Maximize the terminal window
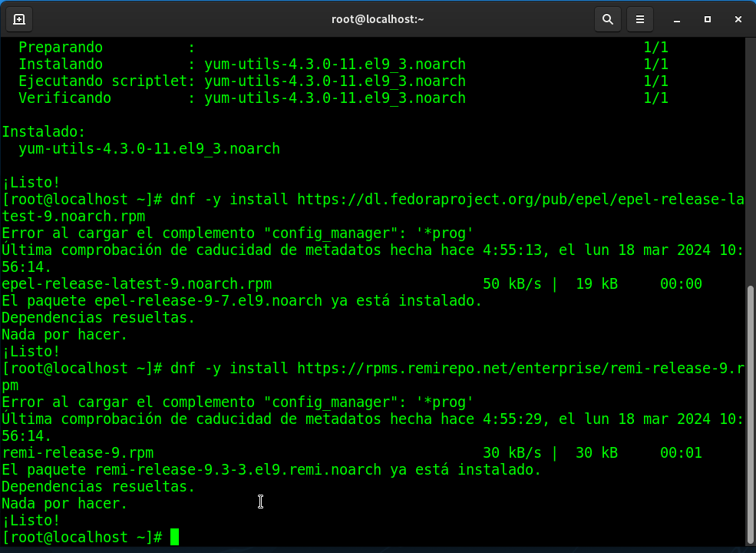756x553 pixels. (x=708, y=19)
